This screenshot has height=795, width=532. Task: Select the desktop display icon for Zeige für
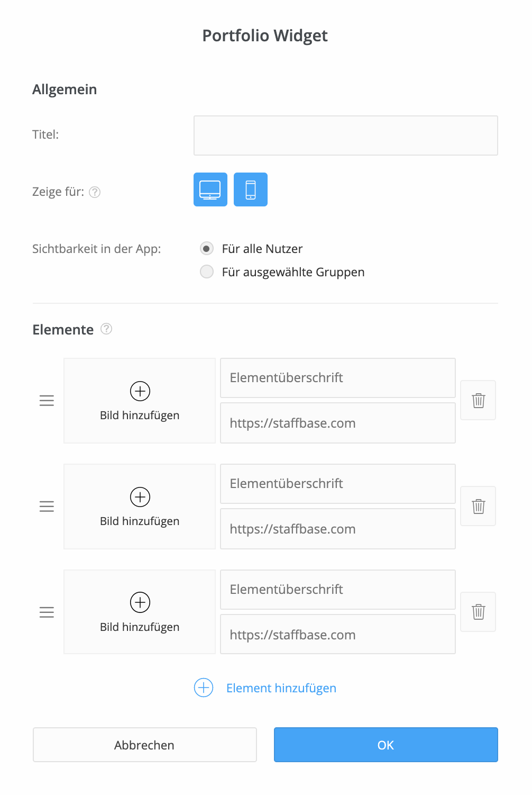pyautogui.click(x=210, y=189)
